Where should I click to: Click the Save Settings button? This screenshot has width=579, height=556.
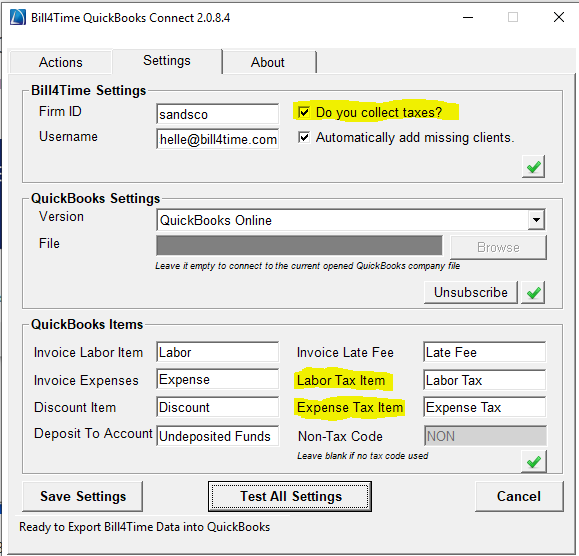(x=83, y=496)
